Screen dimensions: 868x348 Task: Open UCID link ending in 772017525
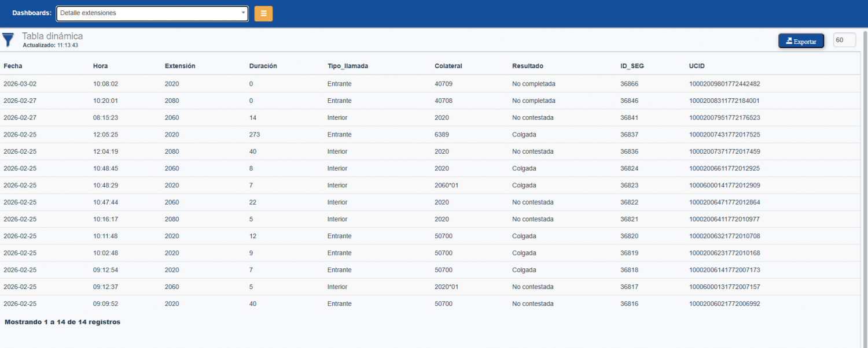pyautogui.click(x=724, y=134)
